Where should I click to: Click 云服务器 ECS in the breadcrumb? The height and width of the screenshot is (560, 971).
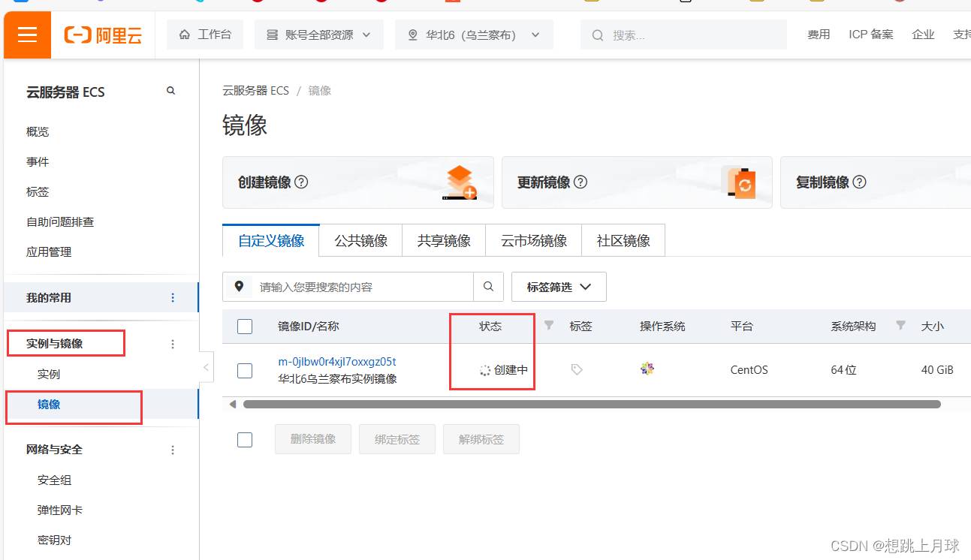point(255,90)
